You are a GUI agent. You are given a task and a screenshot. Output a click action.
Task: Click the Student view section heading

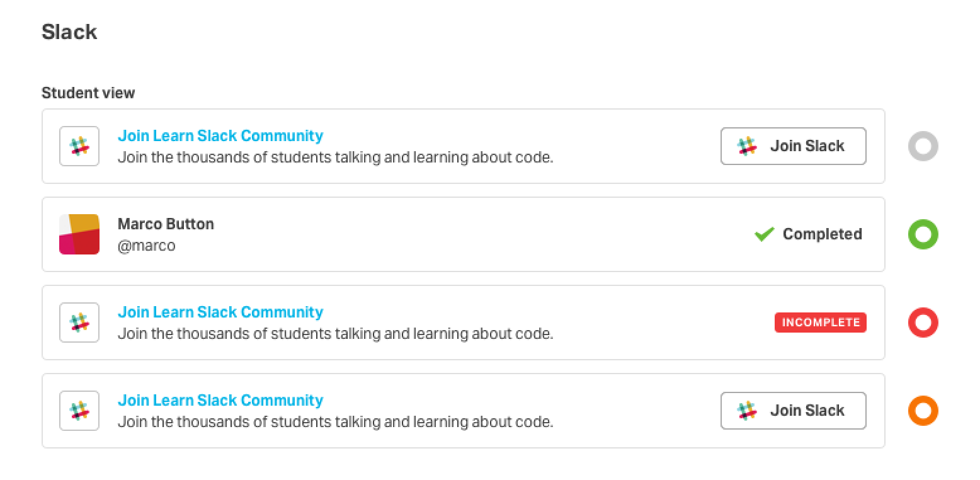pyautogui.click(x=88, y=93)
